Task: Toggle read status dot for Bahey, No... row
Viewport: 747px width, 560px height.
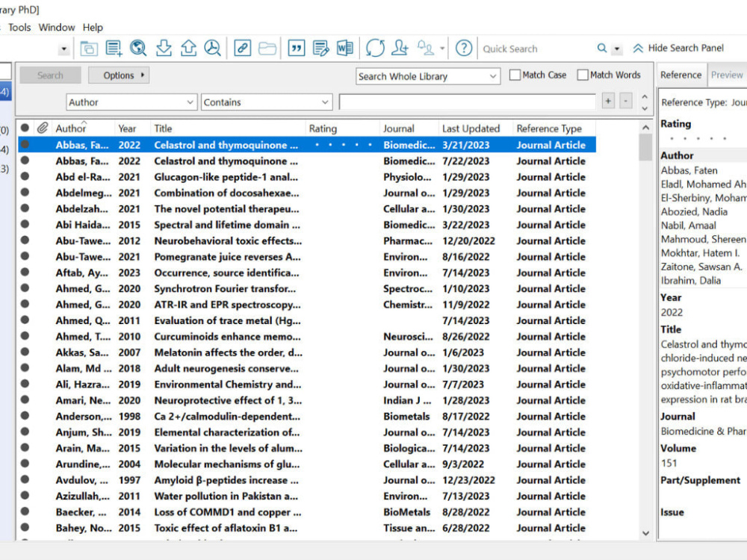Action: click(x=25, y=527)
